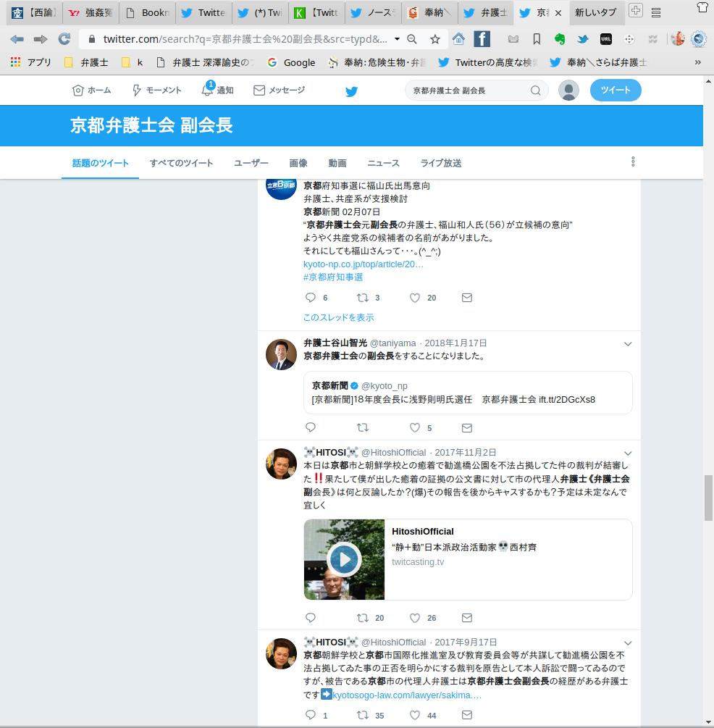Retweet the 京都府知事選 tweet with 3 retweets
The height and width of the screenshot is (728, 714).
[x=363, y=298]
